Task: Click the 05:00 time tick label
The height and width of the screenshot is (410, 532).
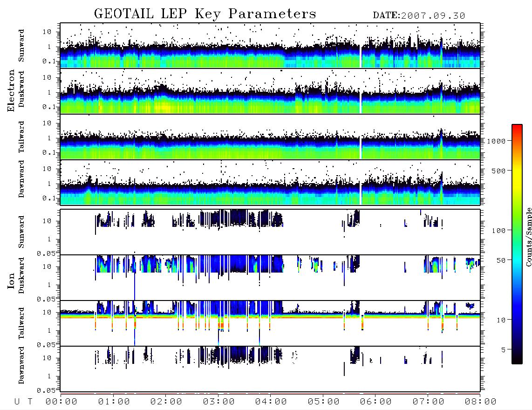Action: click(x=324, y=402)
